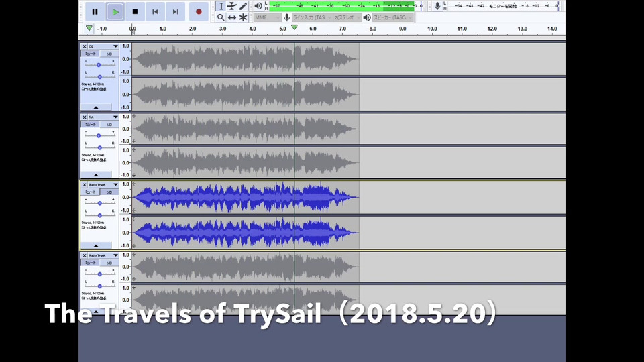Open the selected blue Audio Track's dropdown menu

coord(103,185)
